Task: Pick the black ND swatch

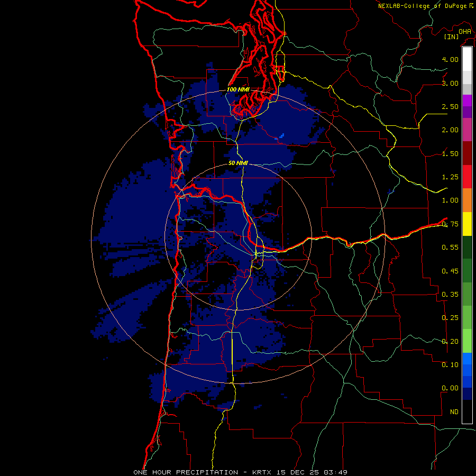Action: pyautogui.click(x=467, y=411)
